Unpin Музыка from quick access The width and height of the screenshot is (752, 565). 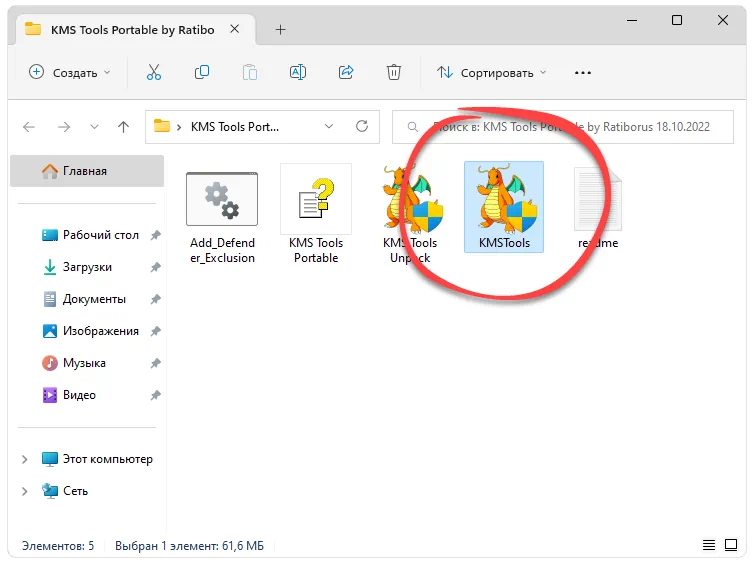coord(155,363)
